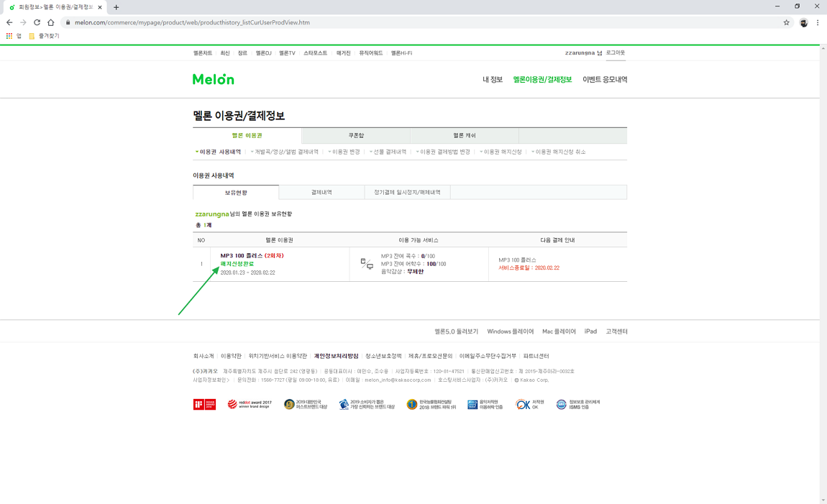Reload the page with the refresh icon
Viewport: 827px width, 504px height.
(37, 23)
